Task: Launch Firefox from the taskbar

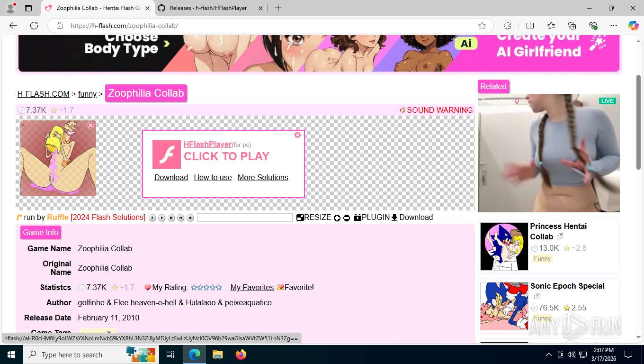Action: pyautogui.click(x=241, y=355)
